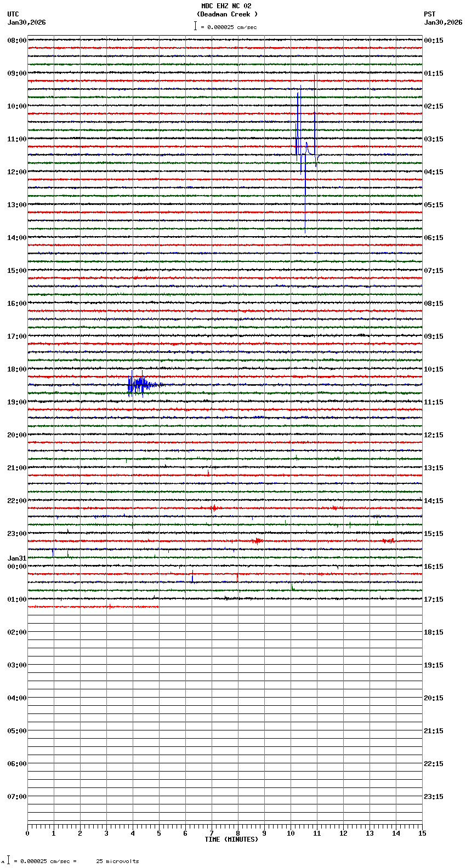The image size is (466, 868).
Task: Click the Jan31 date change label
Action: click(17, 559)
